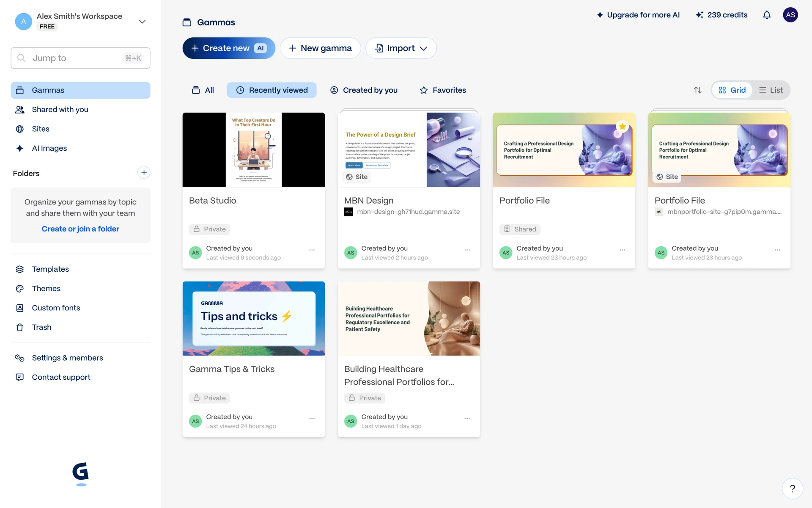Viewport: 812px width, 508px height.
Task: Switch to List view
Action: point(771,90)
